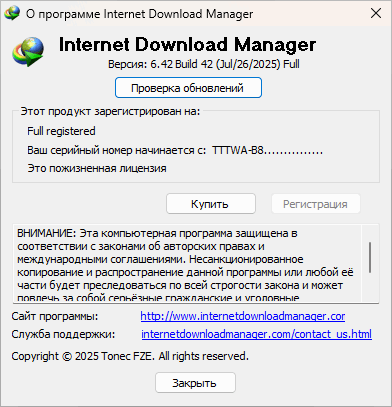The image size is (392, 407).
Task: Click the Internet Download Manager heading text
Action: click(x=187, y=44)
